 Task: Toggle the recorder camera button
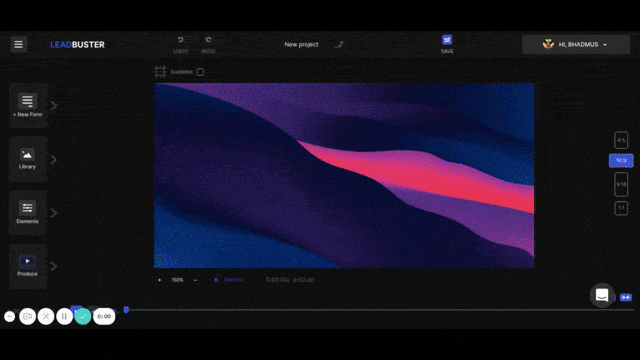27,316
